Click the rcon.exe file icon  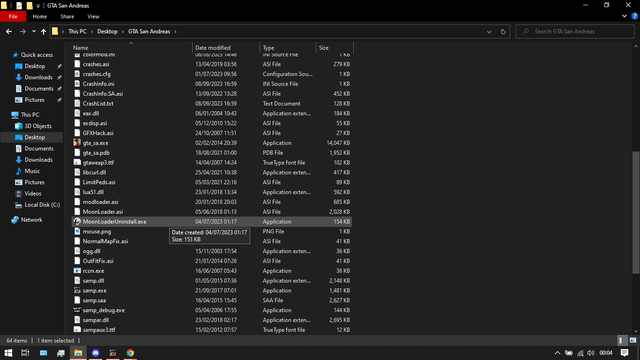click(77, 271)
